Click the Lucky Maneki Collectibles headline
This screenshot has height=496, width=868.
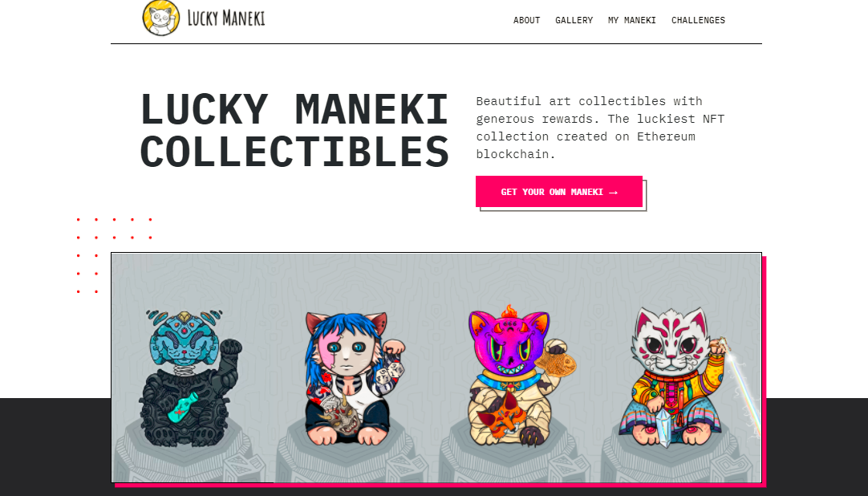click(294, 131)
